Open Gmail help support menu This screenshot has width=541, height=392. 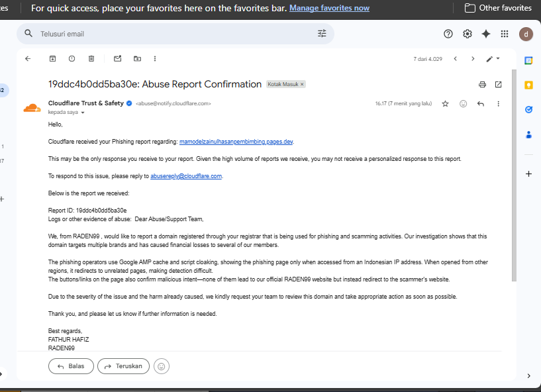tap(448, 34)
